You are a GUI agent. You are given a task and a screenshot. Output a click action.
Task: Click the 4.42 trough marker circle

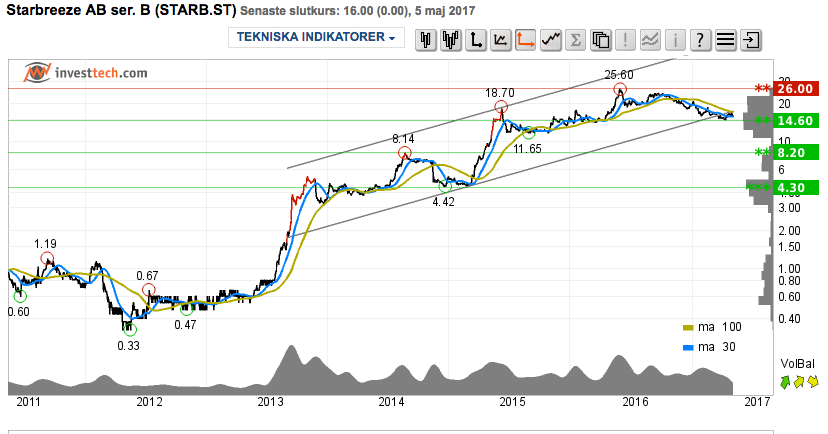pos(445,186)
